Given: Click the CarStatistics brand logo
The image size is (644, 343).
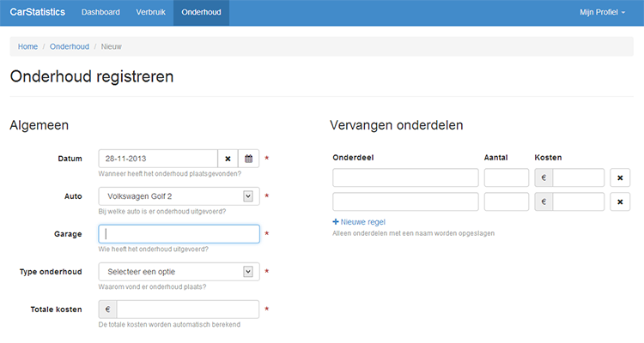Looking at the screenshot, I should tap(37, 13).
